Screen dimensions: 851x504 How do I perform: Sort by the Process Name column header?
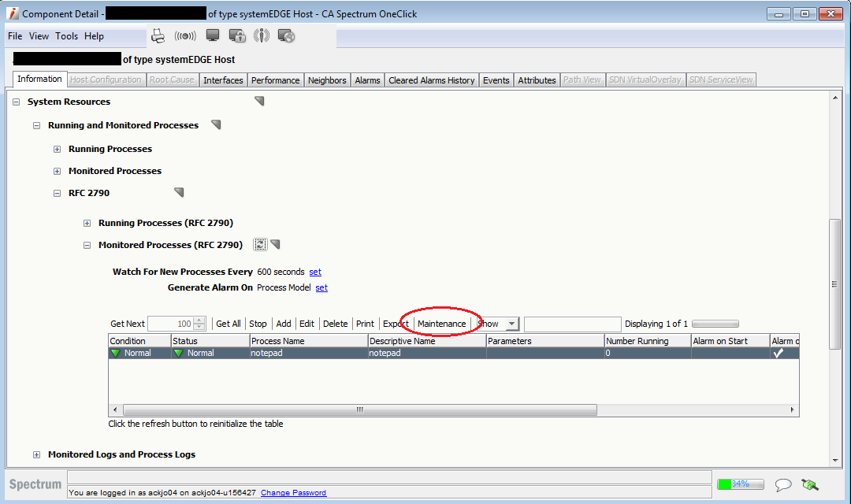309,341
